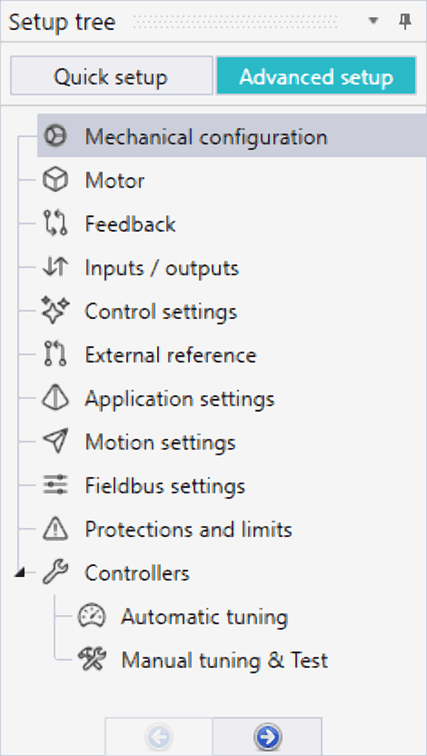Select the Controllers wrench item
Viewport: 427px width, 756px height.
coord(137,573)
